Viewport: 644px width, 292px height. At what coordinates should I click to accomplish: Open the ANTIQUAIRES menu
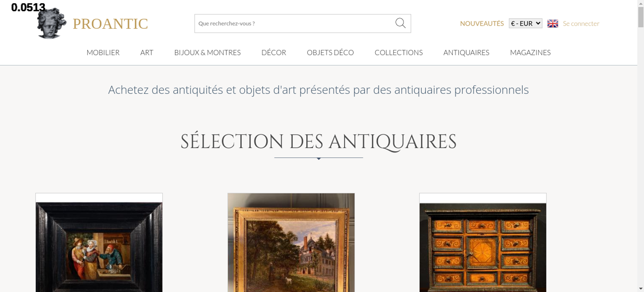[466, 52]
